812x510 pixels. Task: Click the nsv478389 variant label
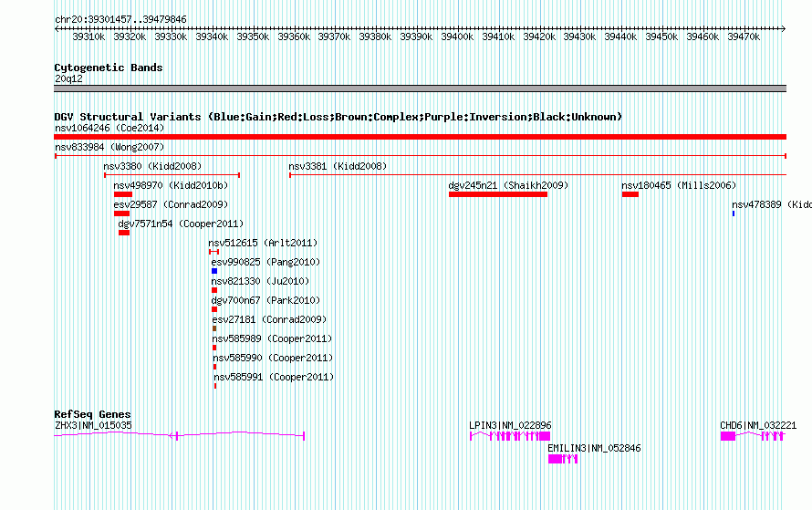tap(772, 204)
